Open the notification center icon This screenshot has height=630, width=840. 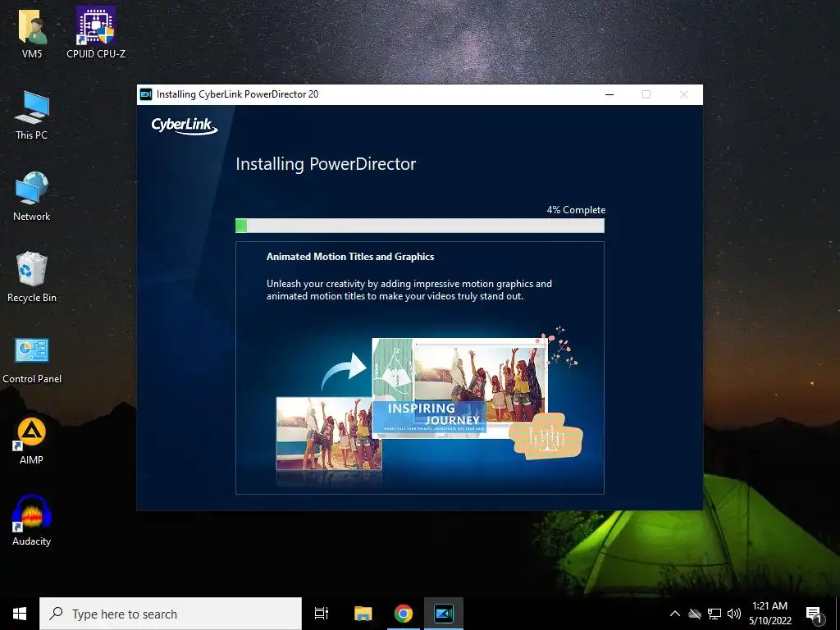pyautogui.click(x=815, y=614)
